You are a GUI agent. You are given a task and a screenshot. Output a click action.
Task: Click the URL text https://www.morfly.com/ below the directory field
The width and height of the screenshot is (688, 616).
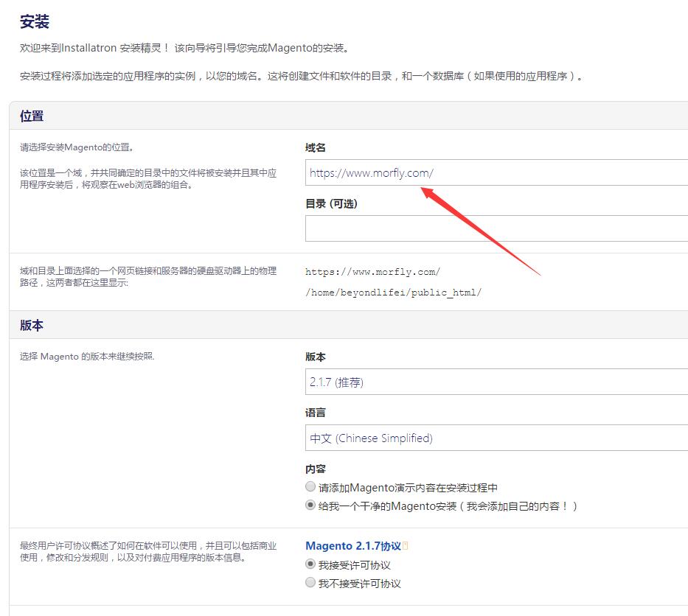pyautogui.click(x=372, y=272)
